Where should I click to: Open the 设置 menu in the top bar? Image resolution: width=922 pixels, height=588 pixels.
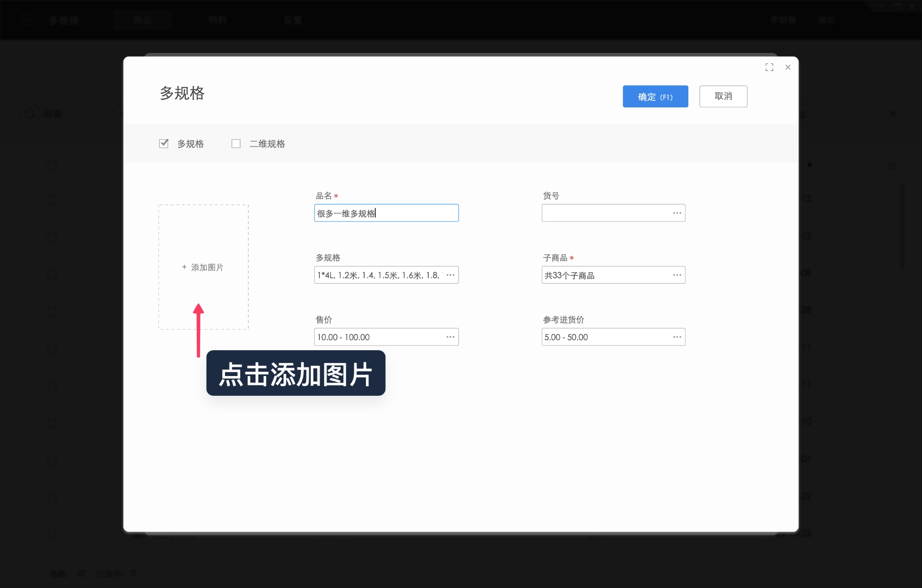[x=293, y=20]
